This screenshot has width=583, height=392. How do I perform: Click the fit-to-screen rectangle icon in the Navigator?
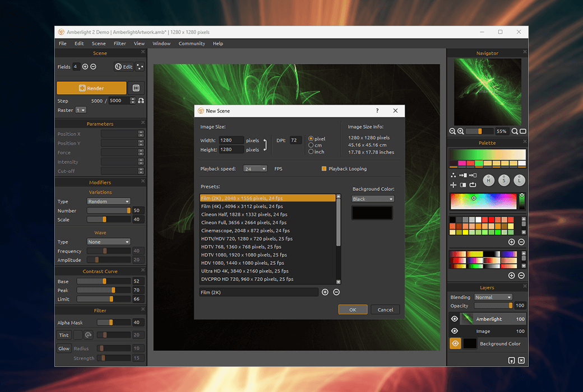(x=523, y=131)
